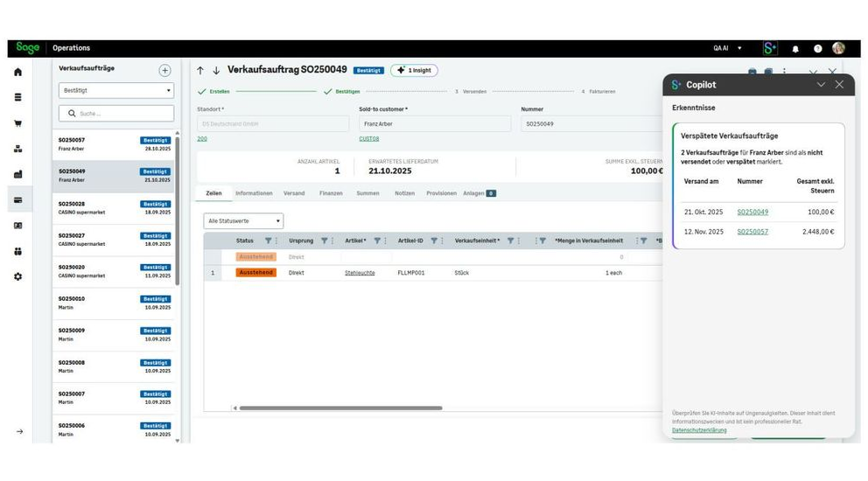Filter the Artikel-ID column
868x481 pixels.
pyautogui.click(x=434, y=240)
